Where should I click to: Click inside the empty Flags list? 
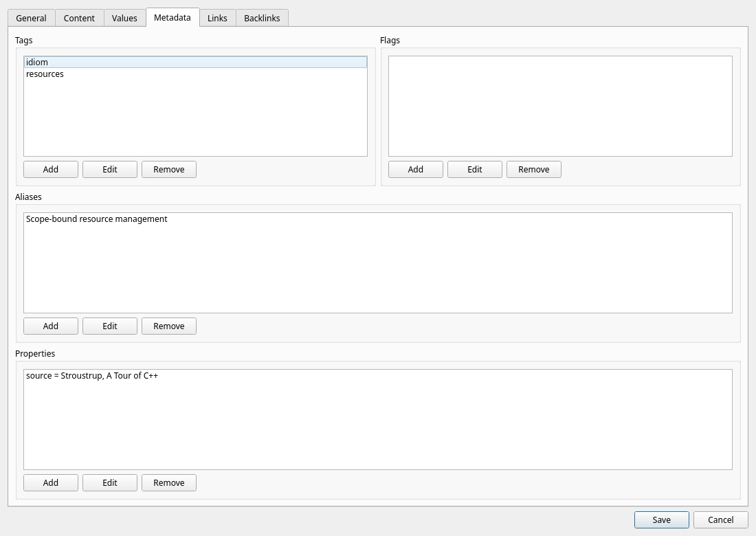(x=560, y=106)
